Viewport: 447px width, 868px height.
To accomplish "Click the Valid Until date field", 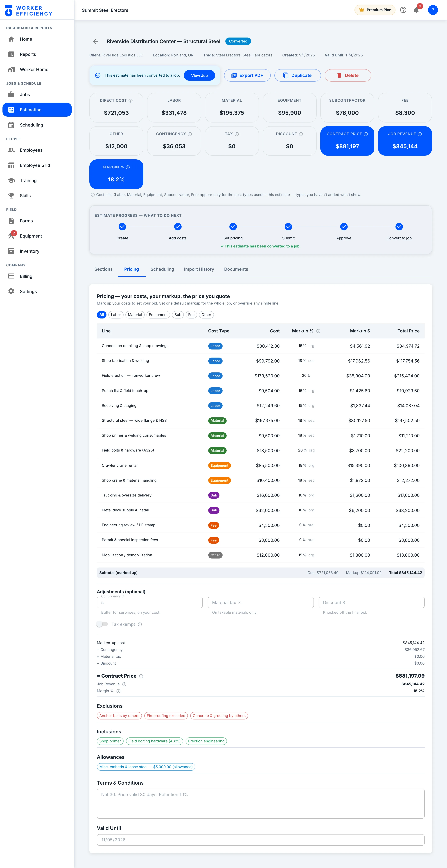I will click(261, 840).
